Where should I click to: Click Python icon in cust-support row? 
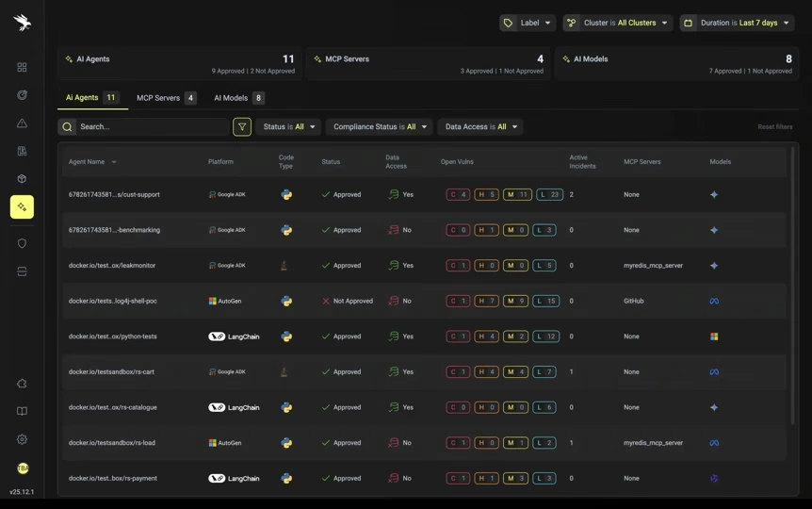pos(286,195)
